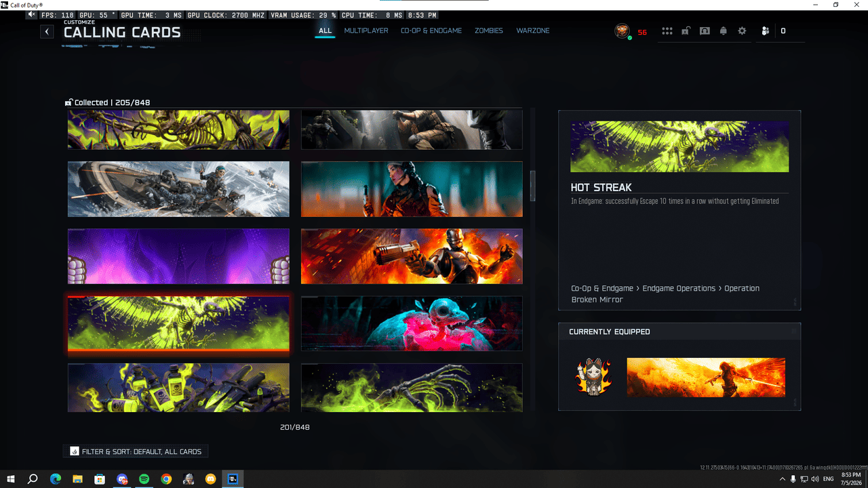
Task: Open Windows taskbar search
Action: (32, 479)
